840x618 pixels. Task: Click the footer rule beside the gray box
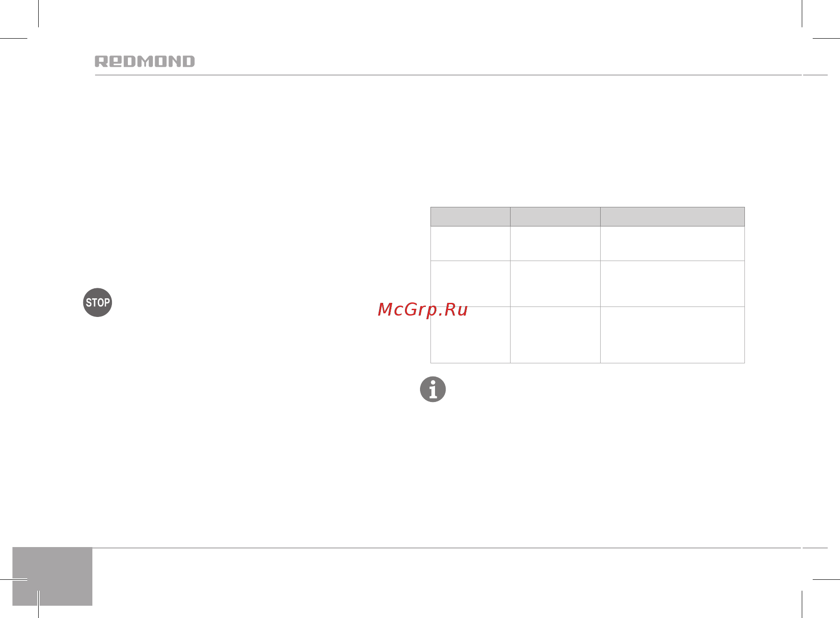(446, 548)
